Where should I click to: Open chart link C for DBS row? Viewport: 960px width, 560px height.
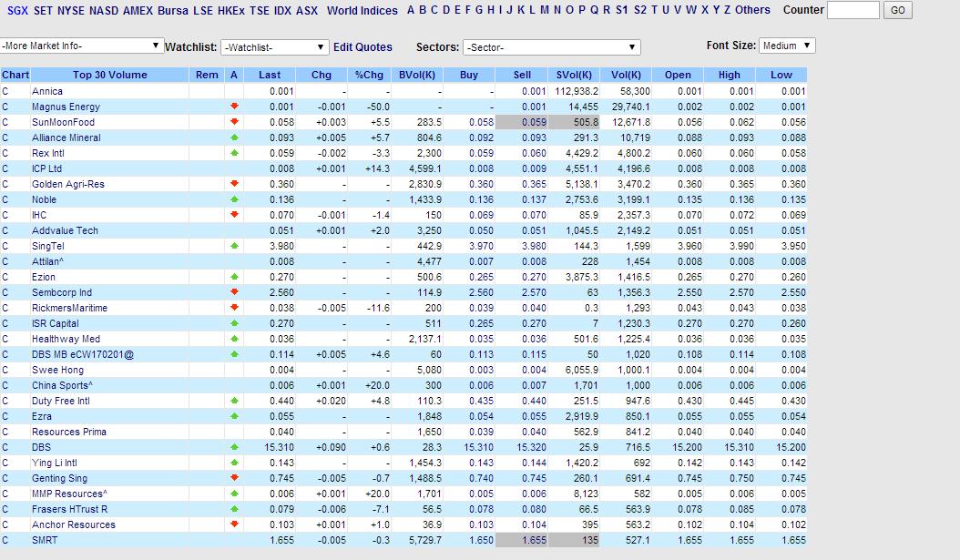tap(5, 447)
